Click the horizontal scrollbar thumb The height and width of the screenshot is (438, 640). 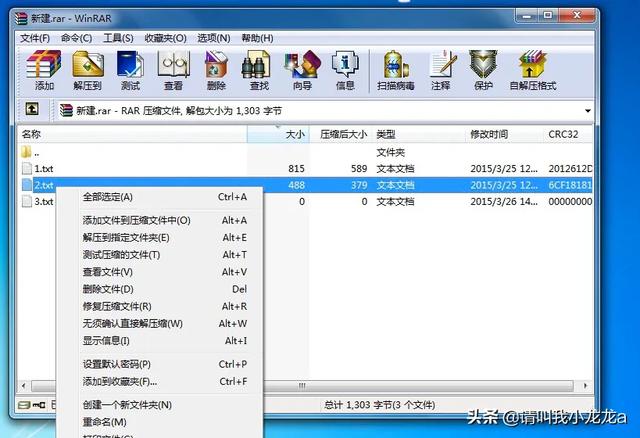[x=302, y=386]
